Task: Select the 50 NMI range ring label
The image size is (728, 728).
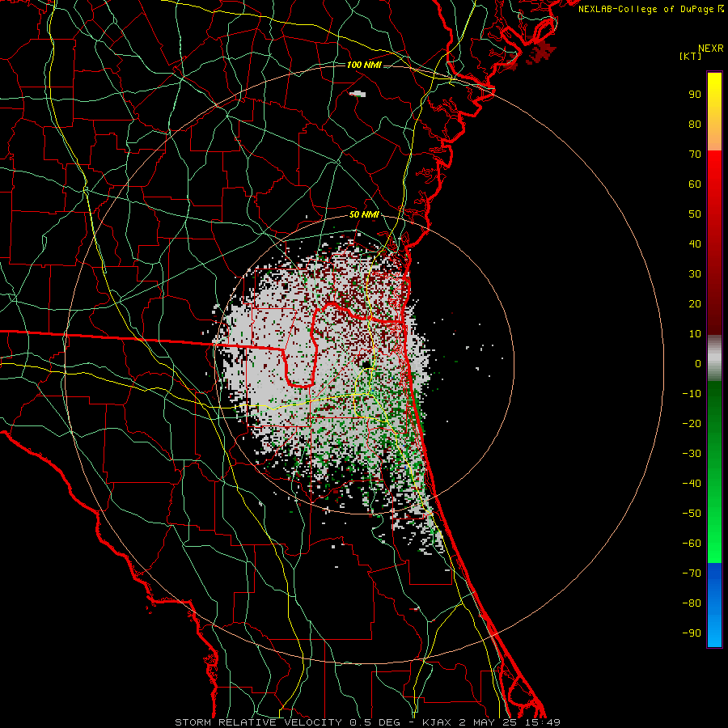Action: pyautogui.click(x=365, y=214)
